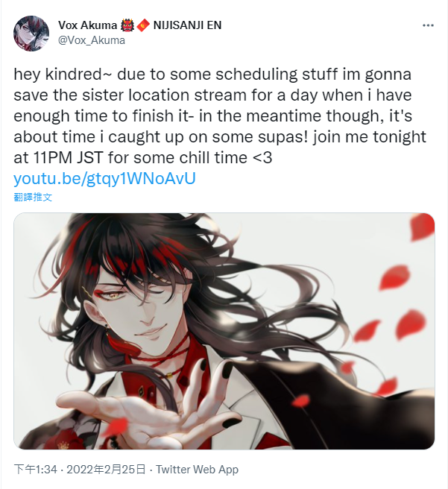448x489 pixels.
Task: Open the youtu.be/gtqy1WNoAvU stream link
Action: click(105, 178)
